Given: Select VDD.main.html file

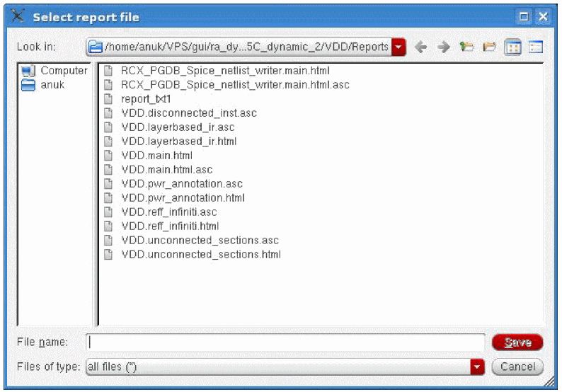Looking at the screenshot, I should [148, 156].
